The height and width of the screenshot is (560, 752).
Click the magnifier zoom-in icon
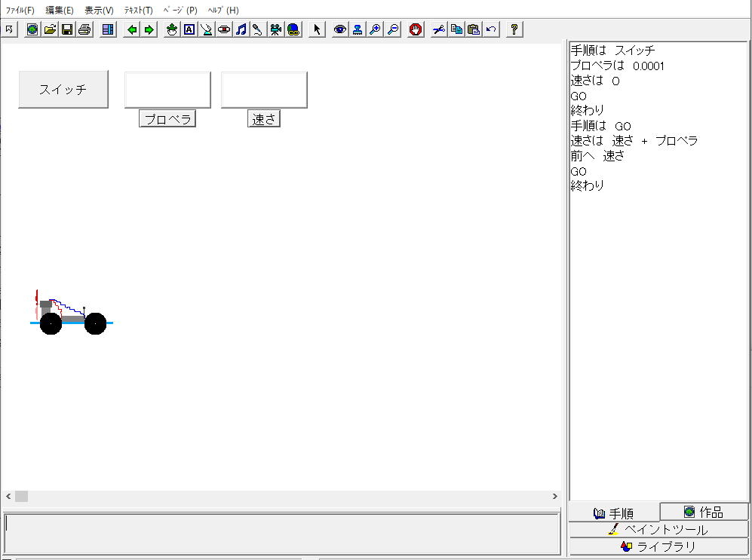(x=375, y=29)
